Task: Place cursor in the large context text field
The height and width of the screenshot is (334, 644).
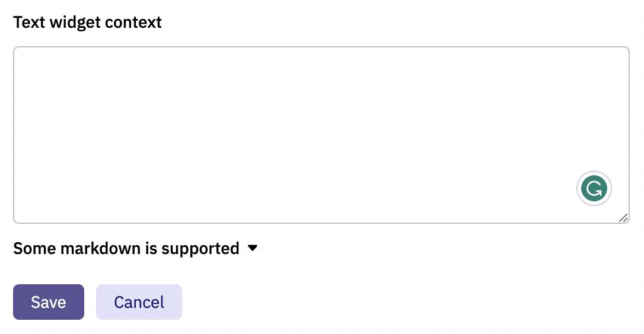Action: coord(321,135)
